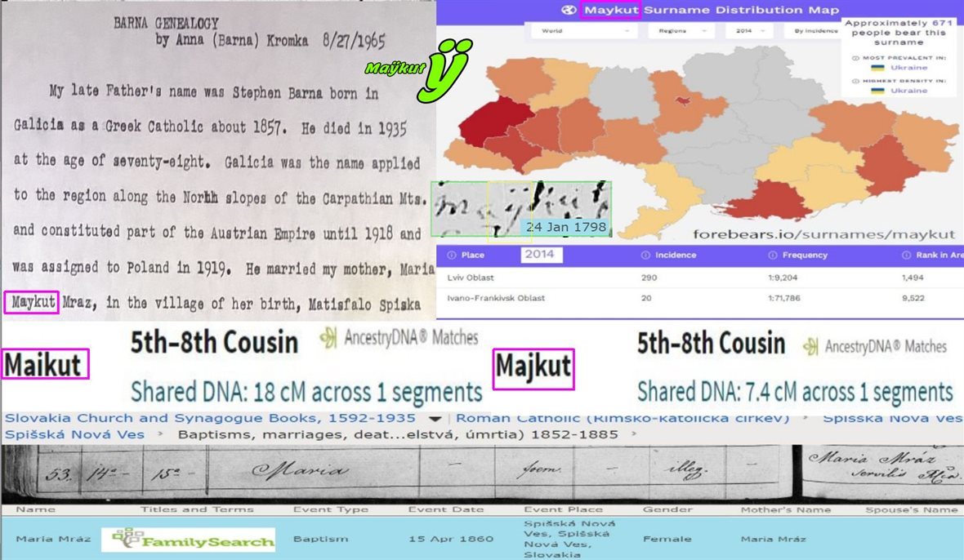Click the Ukraine flag under Most Prevalent
Screen dimensions: 964x560
pos(877,68)
